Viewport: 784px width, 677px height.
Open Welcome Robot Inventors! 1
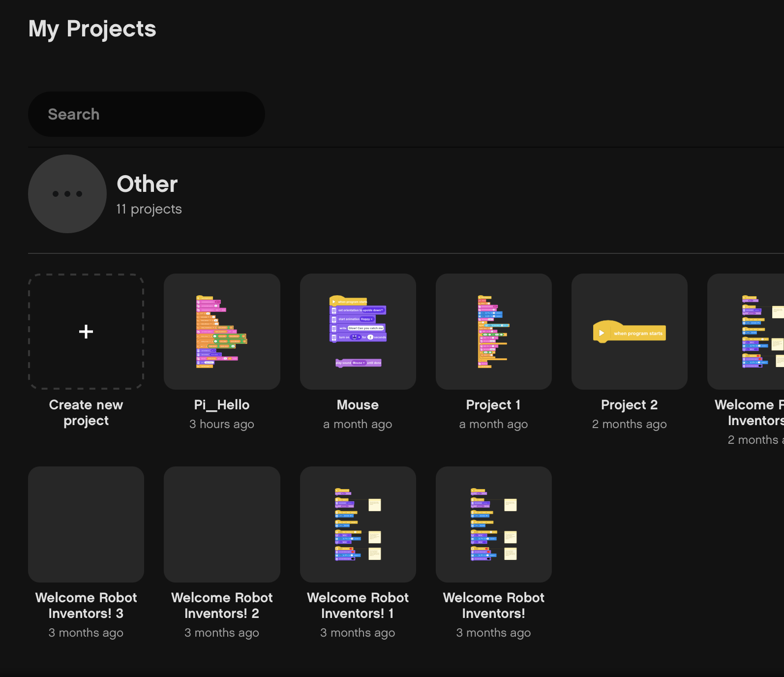358,524
